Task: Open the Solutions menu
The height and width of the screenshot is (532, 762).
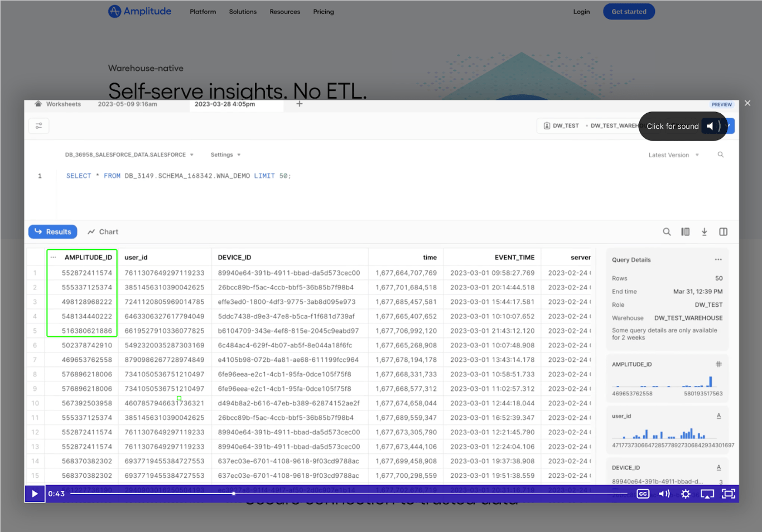Action: (x=243, y=12)
